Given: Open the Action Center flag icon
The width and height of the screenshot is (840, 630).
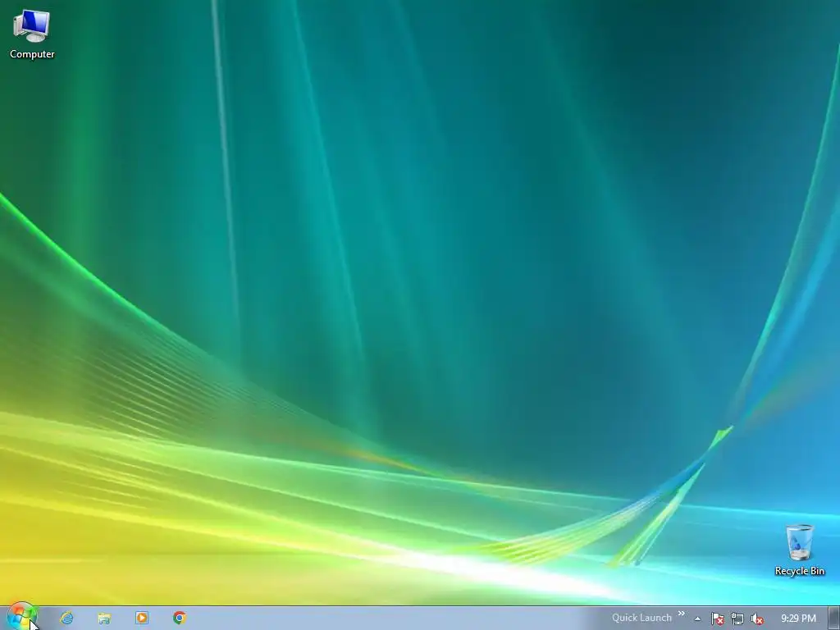Looking at the screenshot, I should [x=717, y=619].
